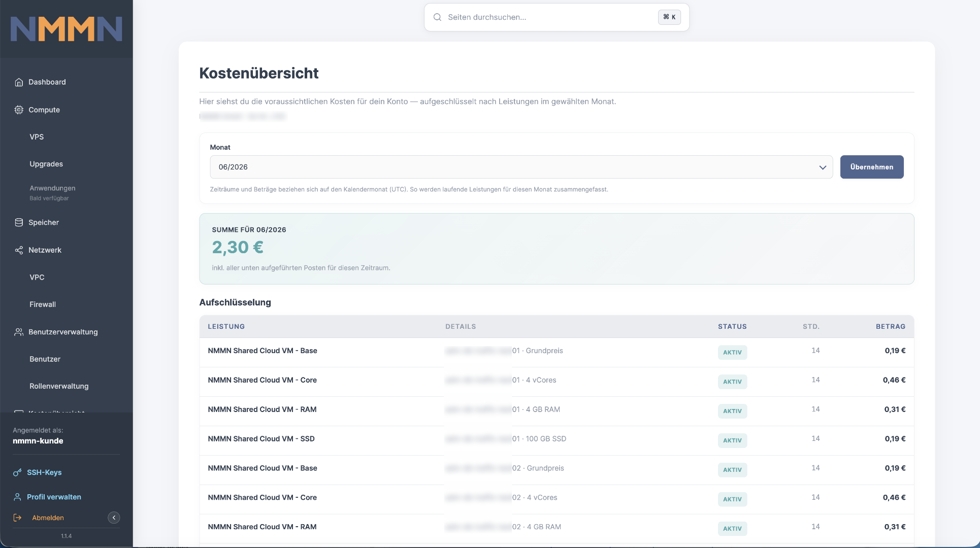Click the Benutzerverwaltung users icon

[19, 332]
